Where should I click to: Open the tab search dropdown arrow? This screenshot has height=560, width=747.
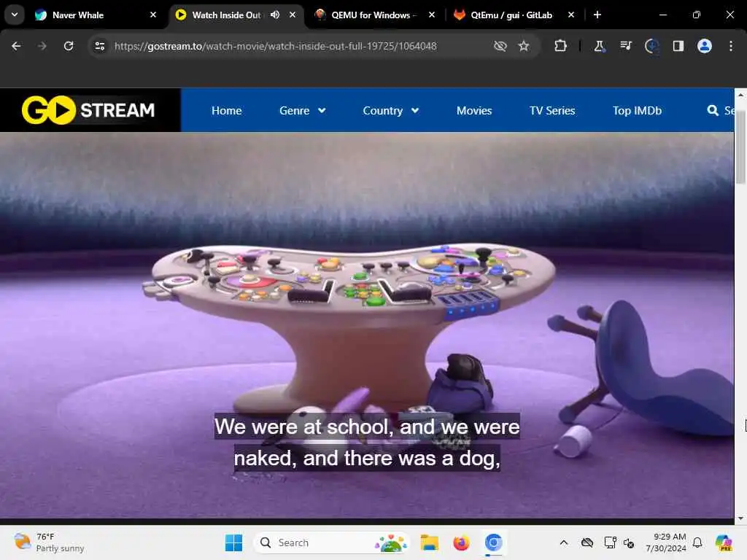tap(15, 15)
